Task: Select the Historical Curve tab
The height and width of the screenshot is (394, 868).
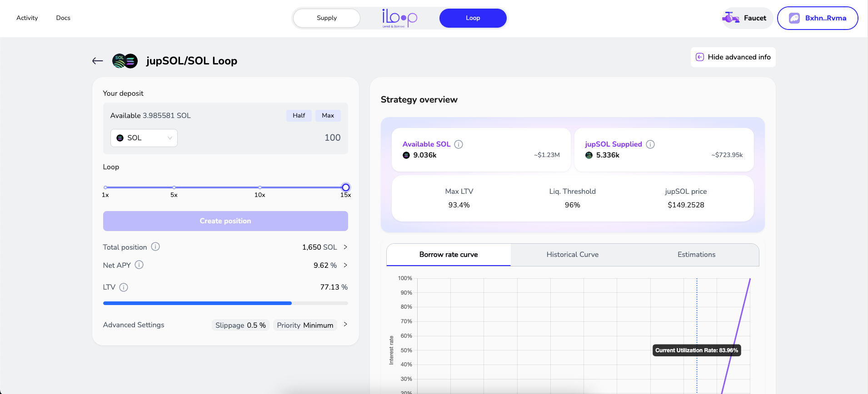Action: [573, 255]
